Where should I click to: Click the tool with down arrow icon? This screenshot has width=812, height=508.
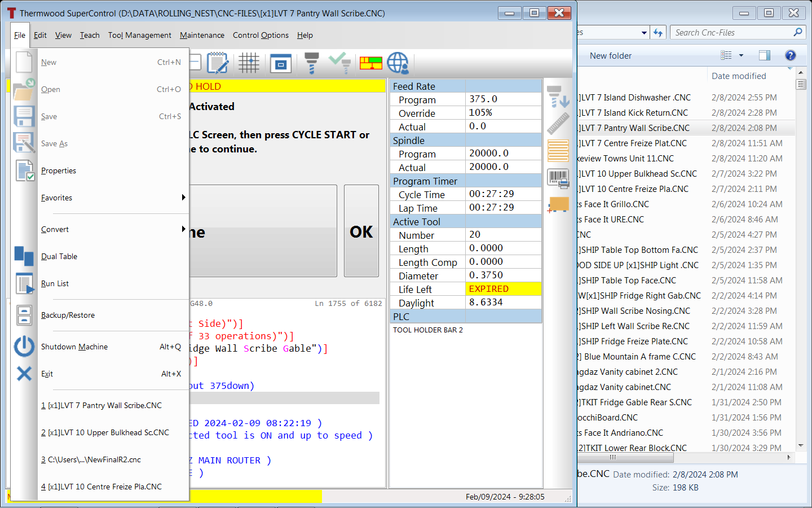coord(558,97)
